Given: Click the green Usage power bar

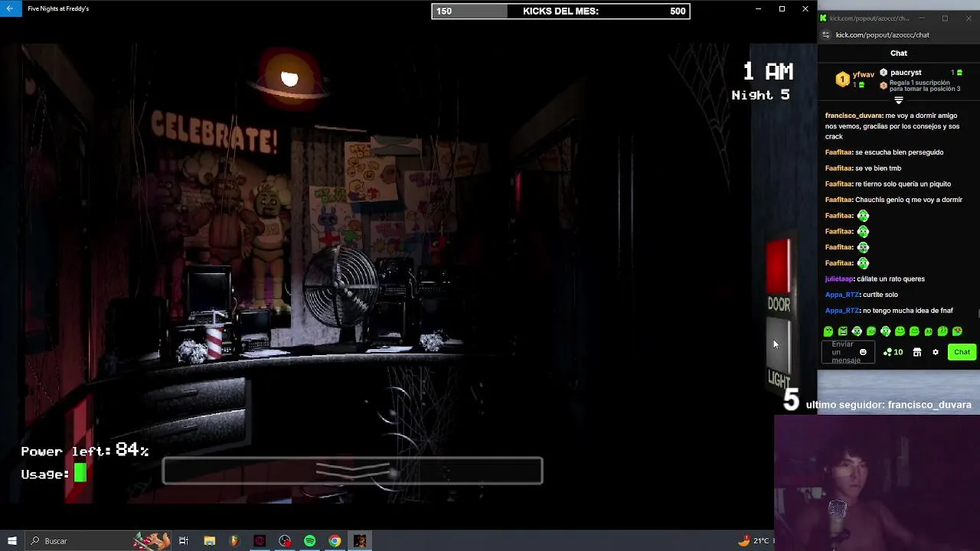Looking at the screenshot, I should [80, 474].
